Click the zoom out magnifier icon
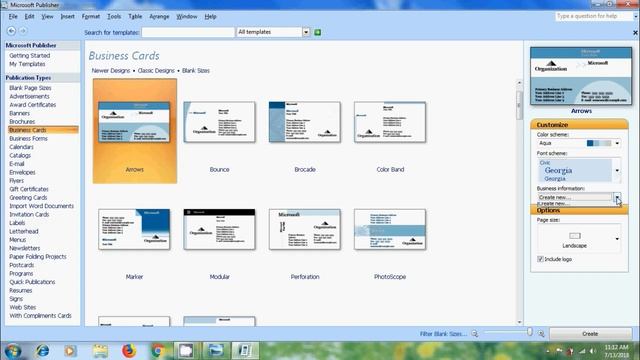This screenshot has height=360, width=640. point(475,334)
